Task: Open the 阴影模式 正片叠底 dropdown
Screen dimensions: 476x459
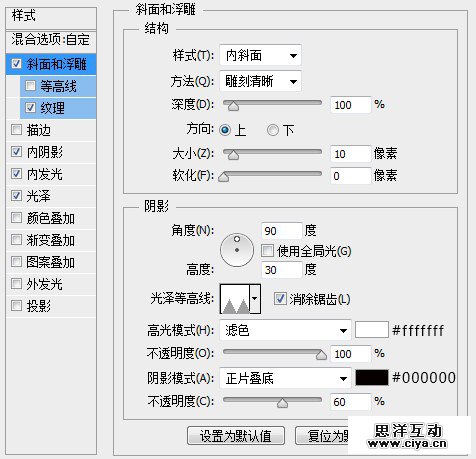Action: [x=285, y=378]
